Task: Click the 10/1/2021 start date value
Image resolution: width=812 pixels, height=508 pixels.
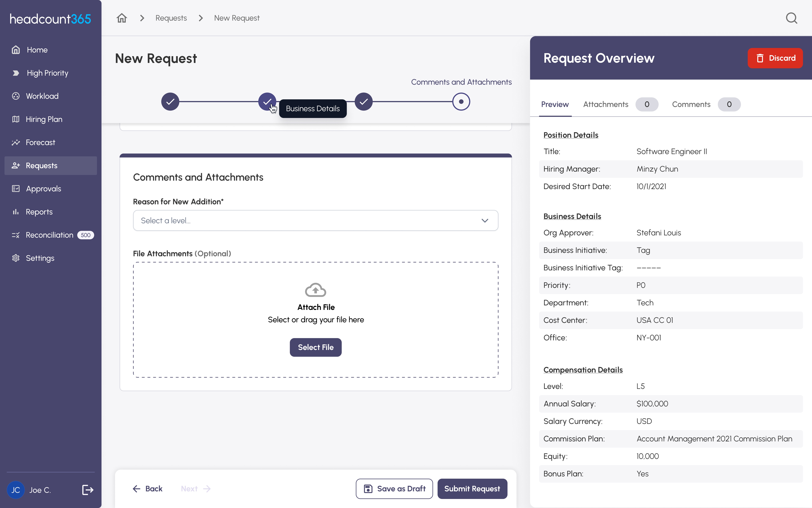Action: [651, 186]
